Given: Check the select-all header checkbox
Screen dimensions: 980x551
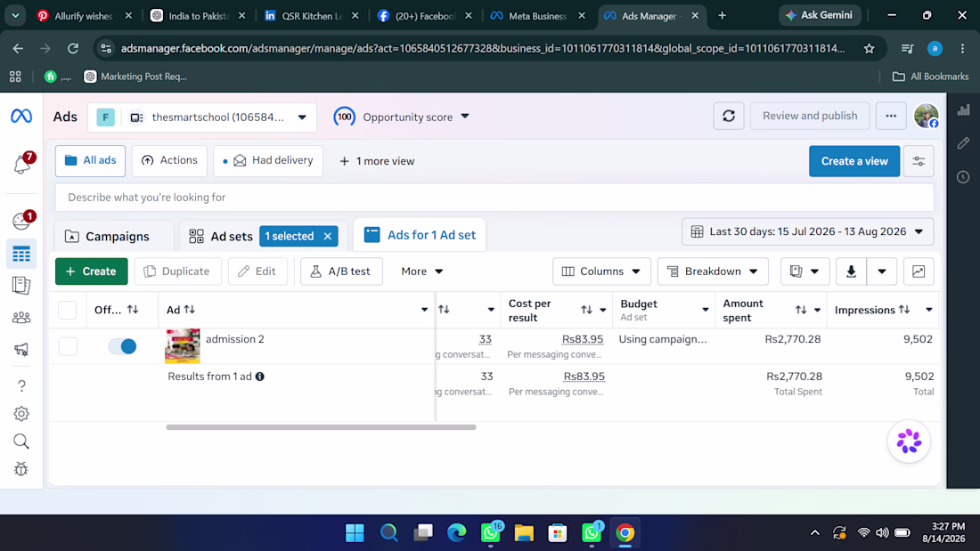Looking at the screenshot, I should [x=68, y=310].
